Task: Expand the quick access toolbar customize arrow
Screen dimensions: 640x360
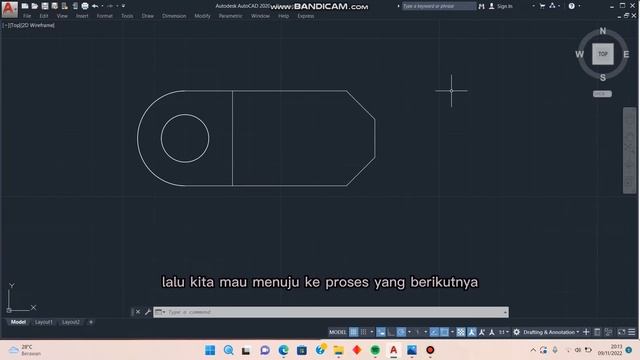Action: [x=124, y=6]
